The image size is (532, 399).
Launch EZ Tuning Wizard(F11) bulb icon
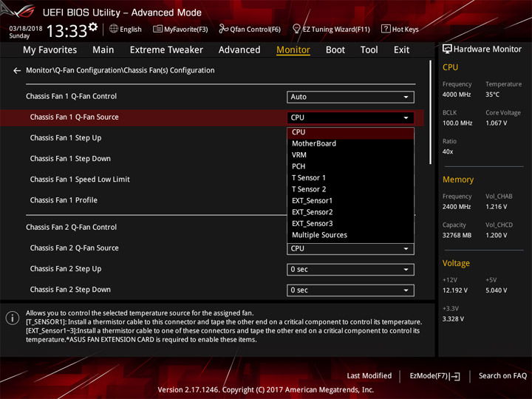296,29
